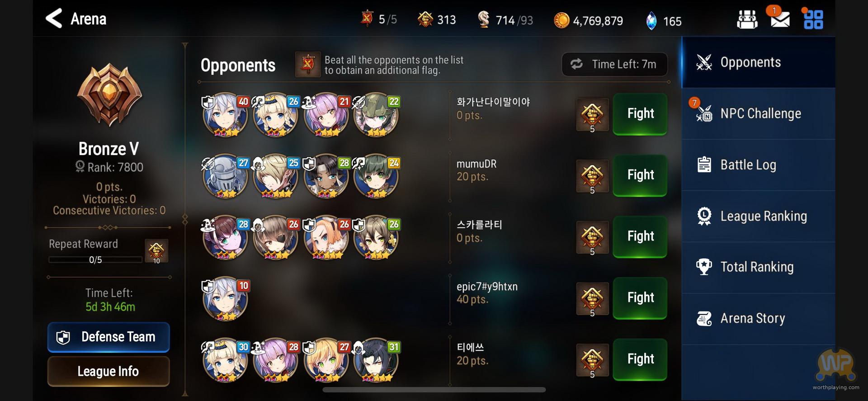Image resolution: width=868 pixels, height=401 pixels.
Task: Open the Arena Story tab
Action: [x=759, y=319]
